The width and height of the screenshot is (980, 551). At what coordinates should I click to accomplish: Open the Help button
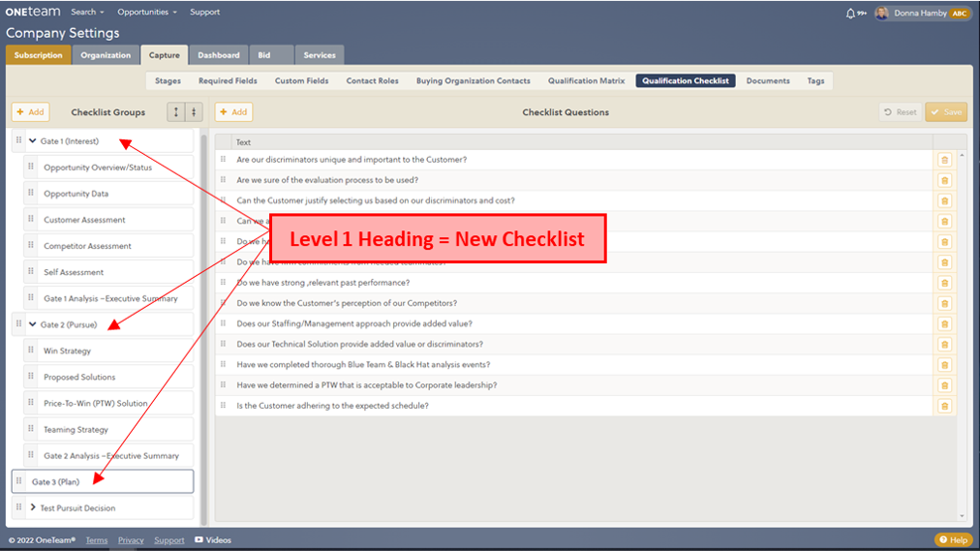click(x=954, y=539)
